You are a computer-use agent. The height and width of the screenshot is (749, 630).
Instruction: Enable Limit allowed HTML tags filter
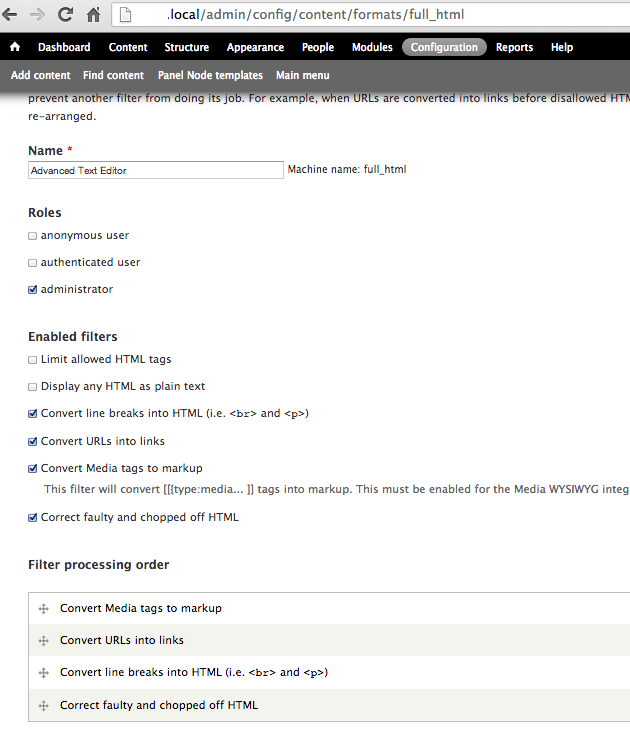pyautogui.click(x=33, y=360)
